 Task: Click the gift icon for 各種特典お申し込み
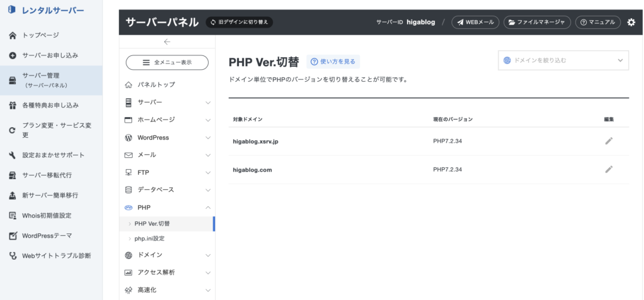click(x=13, y=105)
